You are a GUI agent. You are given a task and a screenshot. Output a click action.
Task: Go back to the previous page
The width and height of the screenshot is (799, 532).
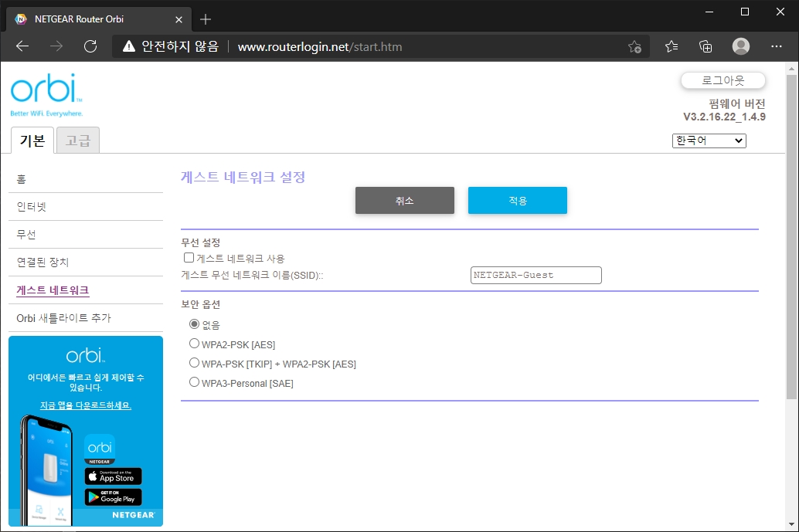pos(22,46)
